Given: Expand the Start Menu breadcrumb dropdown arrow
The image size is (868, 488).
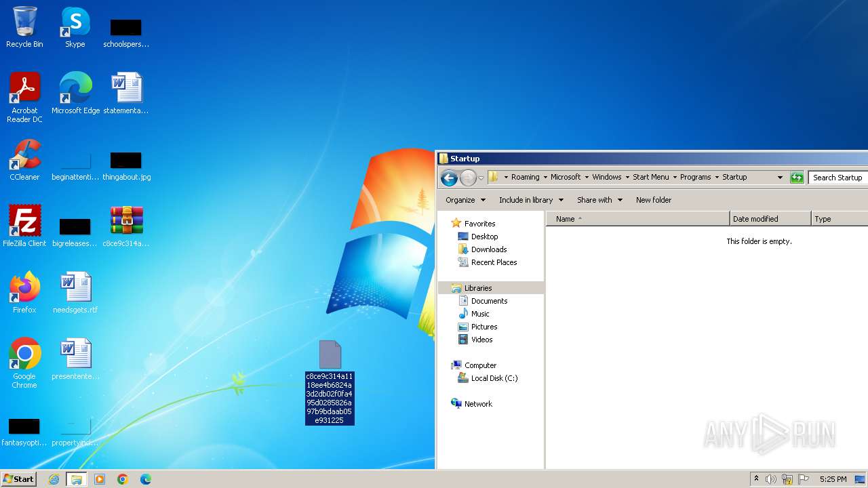Looking at the screenshot, I should (x=675, y=178).
